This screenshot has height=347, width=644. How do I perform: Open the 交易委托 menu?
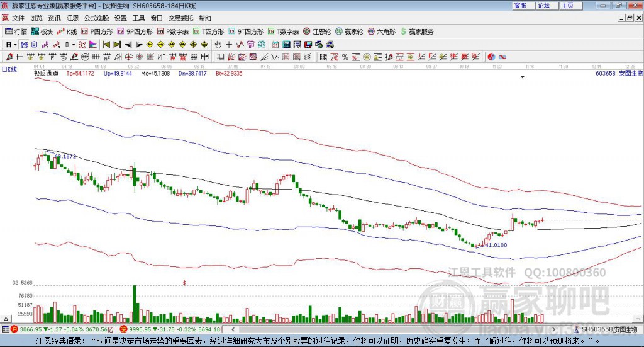coord(180,18)
